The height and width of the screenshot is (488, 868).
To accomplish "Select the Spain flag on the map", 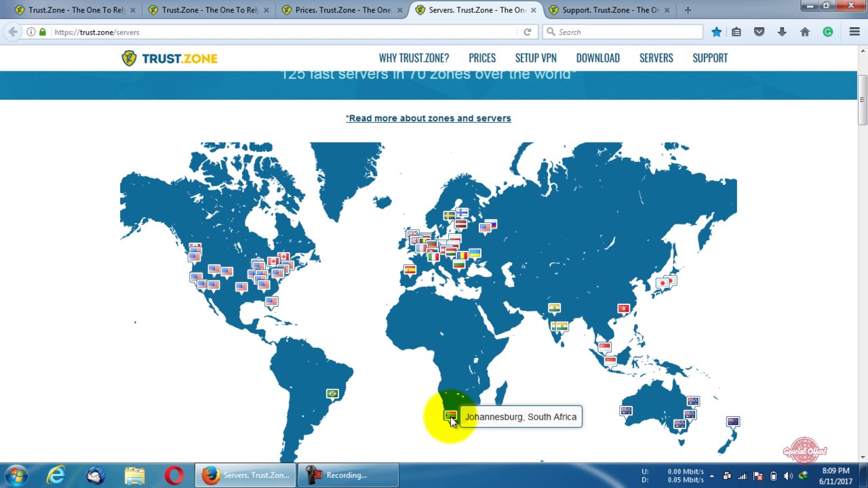I will click(410, 270).
